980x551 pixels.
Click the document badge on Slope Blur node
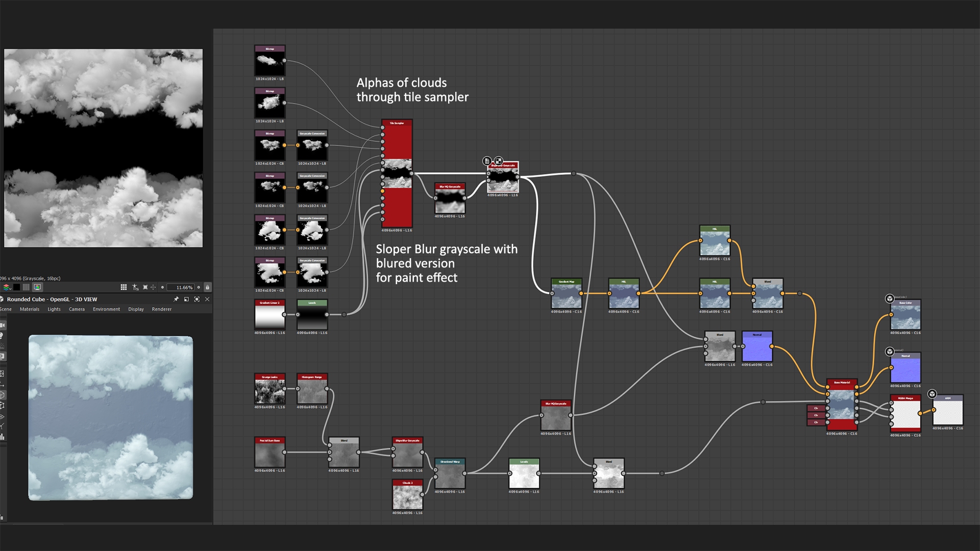487,161
